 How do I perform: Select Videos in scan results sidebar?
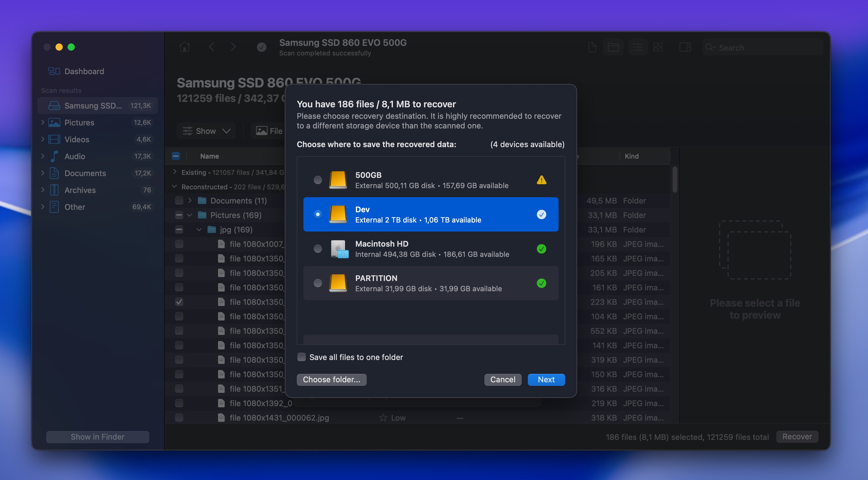pyautogui.click(x=77, y=139)
